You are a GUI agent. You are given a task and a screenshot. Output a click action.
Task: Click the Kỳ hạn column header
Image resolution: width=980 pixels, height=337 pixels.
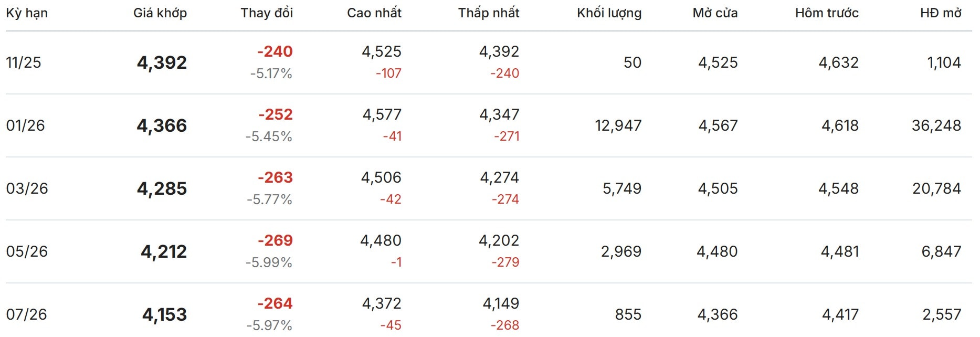[27, 13]
